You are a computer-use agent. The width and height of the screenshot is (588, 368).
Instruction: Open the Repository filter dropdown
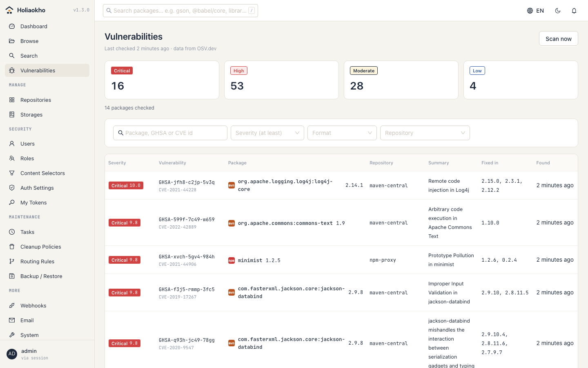pyautogui.click(x=425, y=133)
